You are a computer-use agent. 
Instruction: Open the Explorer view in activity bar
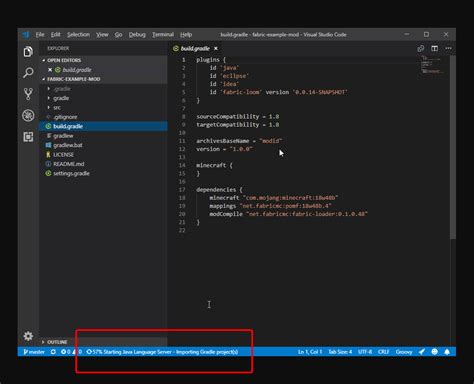click(28, 52)
